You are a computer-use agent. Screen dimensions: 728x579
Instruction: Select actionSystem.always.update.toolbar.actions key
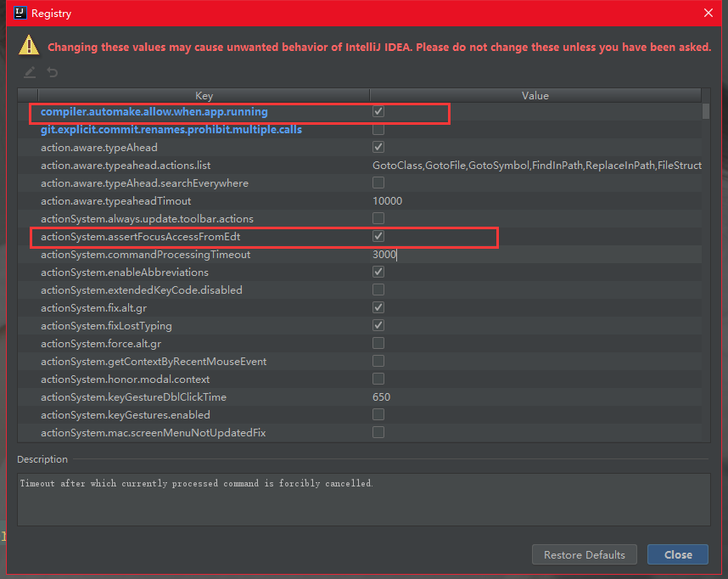coord(147,218)
